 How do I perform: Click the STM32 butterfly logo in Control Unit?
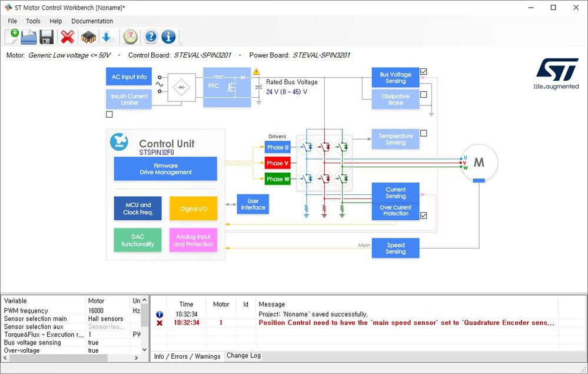119,142
